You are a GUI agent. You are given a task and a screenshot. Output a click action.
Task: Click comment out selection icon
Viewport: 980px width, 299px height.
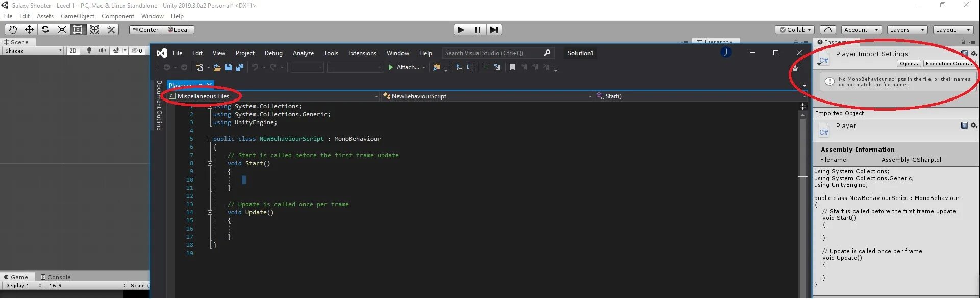[x=486, y=67]
